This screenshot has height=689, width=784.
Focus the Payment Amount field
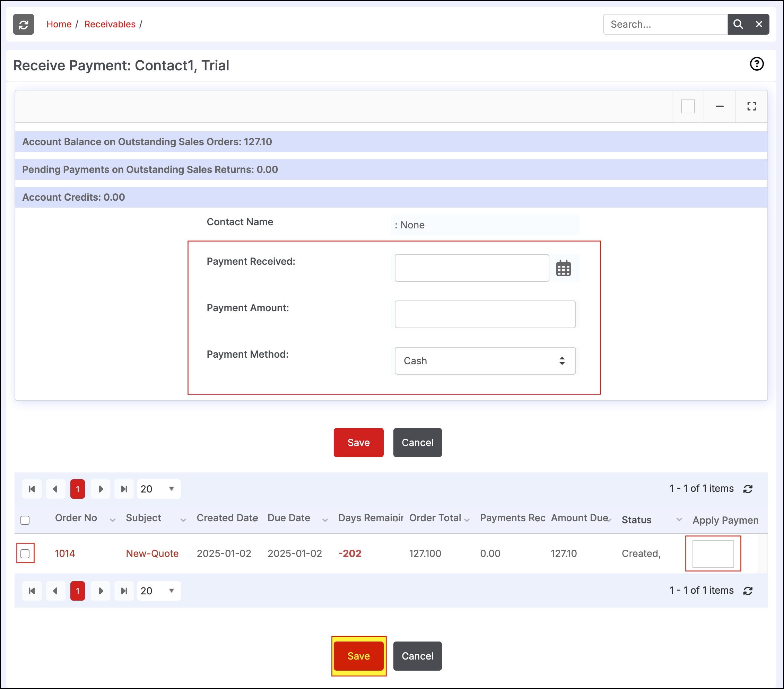[x=485, y=314]
